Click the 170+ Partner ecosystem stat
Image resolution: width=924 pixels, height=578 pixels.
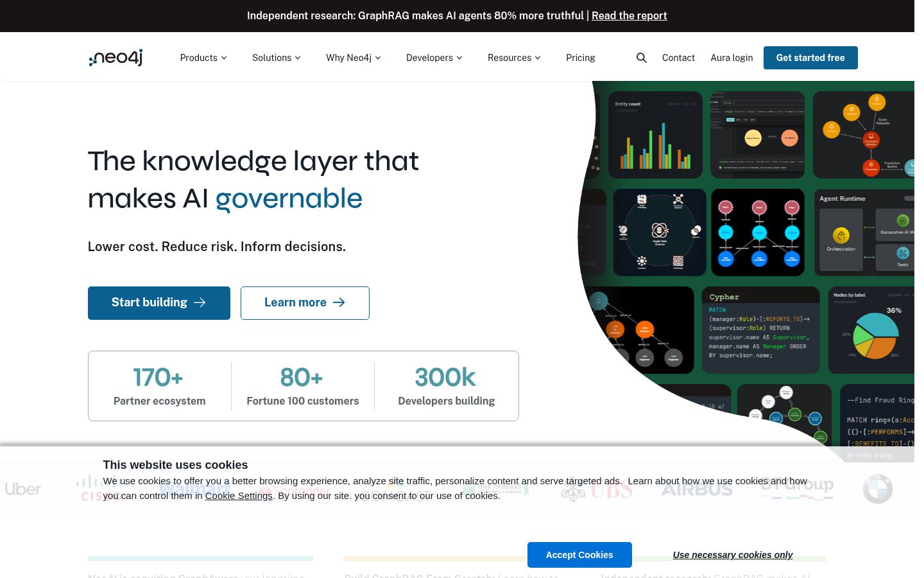pyautogui.click(x=159, y=386)
